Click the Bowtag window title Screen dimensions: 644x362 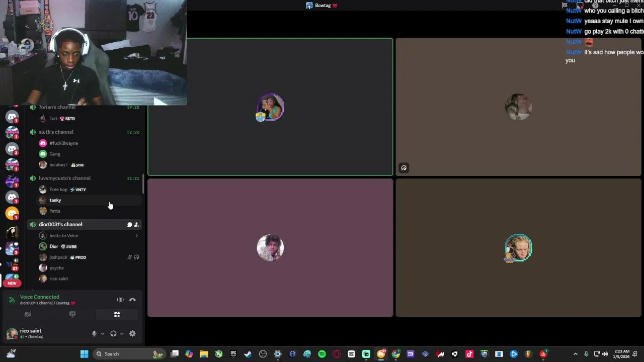click(322, 6)
